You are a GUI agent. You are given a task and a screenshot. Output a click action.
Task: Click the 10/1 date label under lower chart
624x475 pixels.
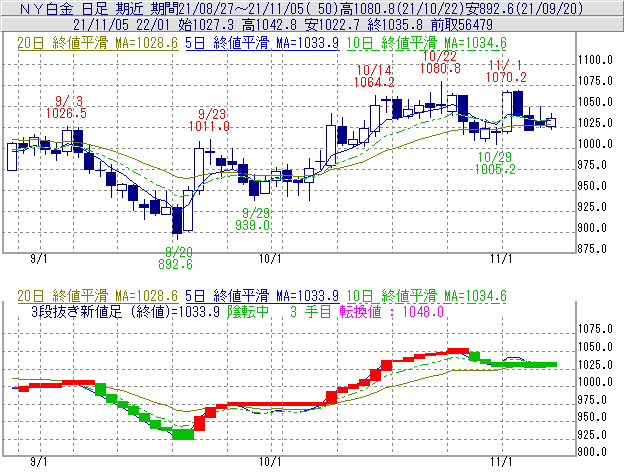(x=270, y=461)
